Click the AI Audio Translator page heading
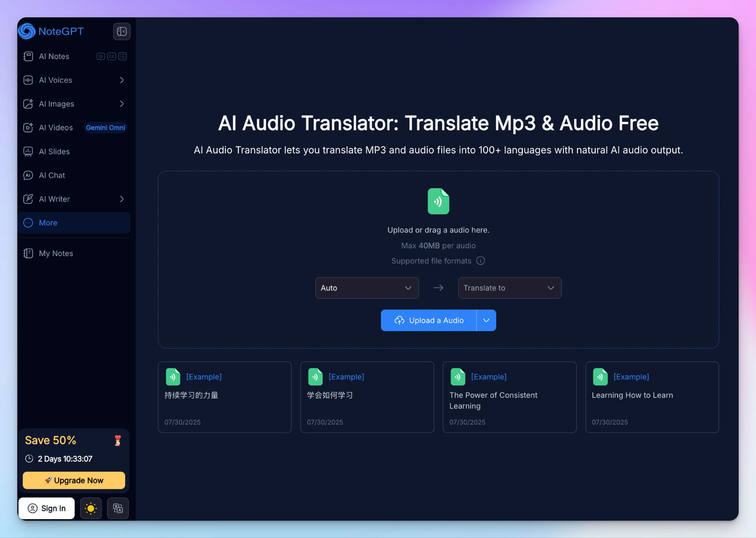The height and width of the screenshot is (538, 756). point(439,123)
